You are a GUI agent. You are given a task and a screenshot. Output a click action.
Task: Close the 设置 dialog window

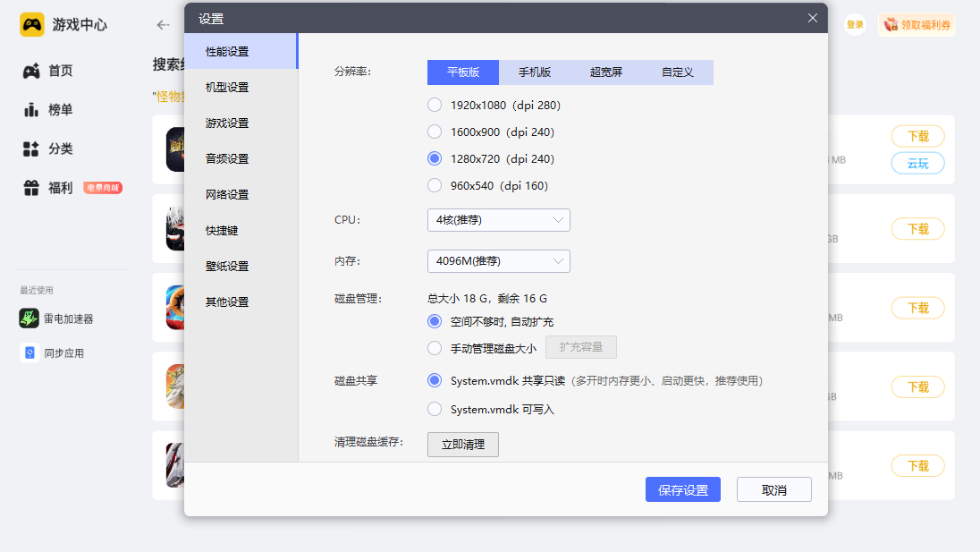tap(812, 18)
